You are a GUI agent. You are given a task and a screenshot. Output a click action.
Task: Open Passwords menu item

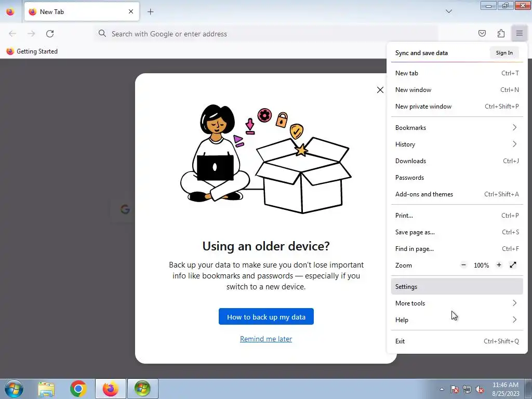(457, 178)
